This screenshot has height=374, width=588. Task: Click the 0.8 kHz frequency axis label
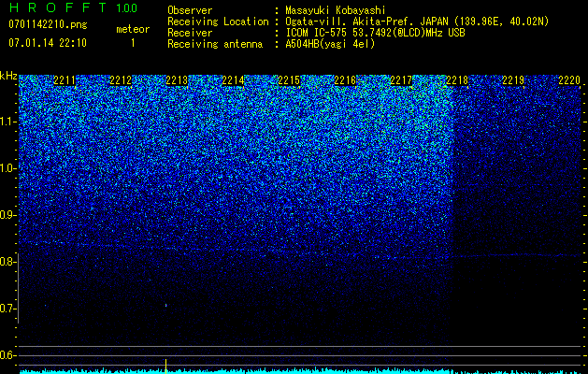7,262
